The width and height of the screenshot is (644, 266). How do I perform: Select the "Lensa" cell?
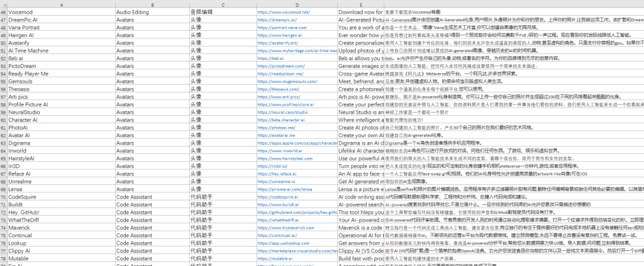(x=61, y=189)
